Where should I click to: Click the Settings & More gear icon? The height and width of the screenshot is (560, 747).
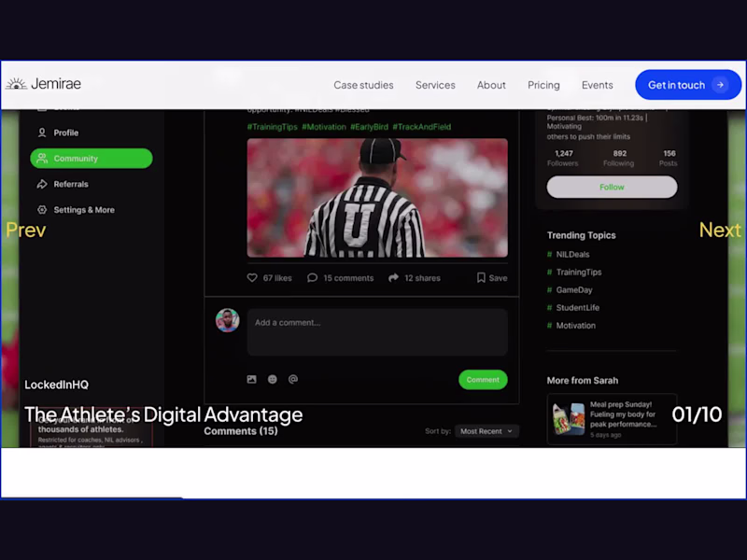[x=42, y=209]
